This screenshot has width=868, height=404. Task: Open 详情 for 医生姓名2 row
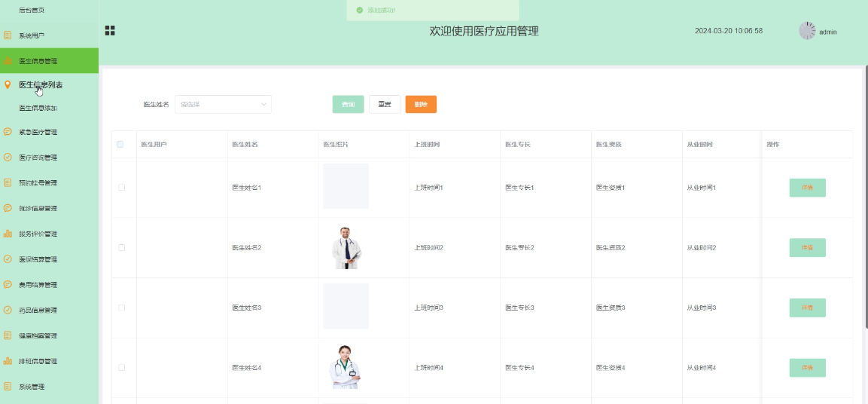coord(807,248)
